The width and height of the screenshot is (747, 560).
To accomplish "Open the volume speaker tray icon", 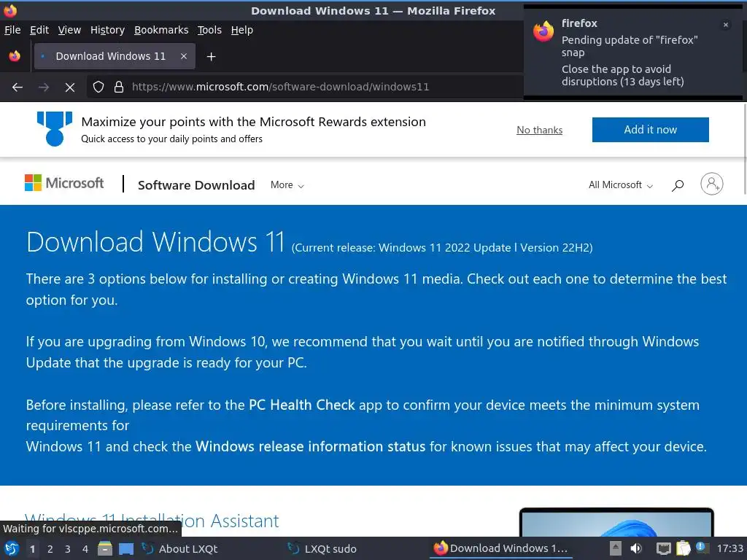I will (x=636, y=549).
